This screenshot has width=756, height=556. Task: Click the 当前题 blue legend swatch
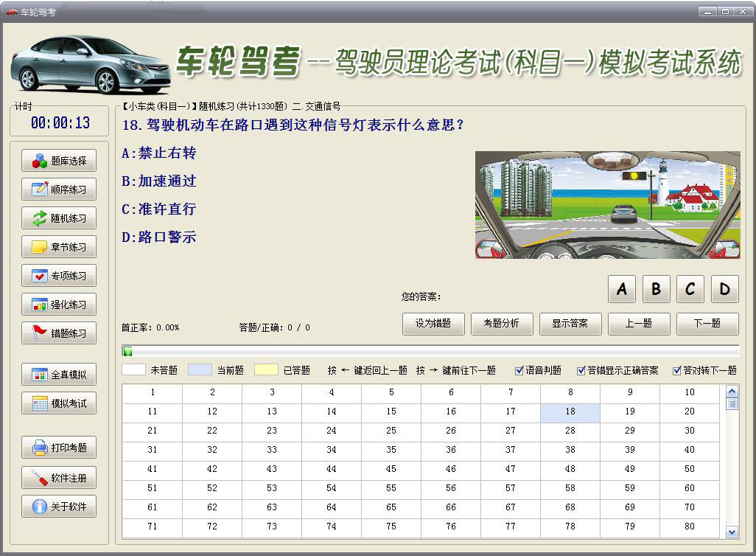coord(200,369)
